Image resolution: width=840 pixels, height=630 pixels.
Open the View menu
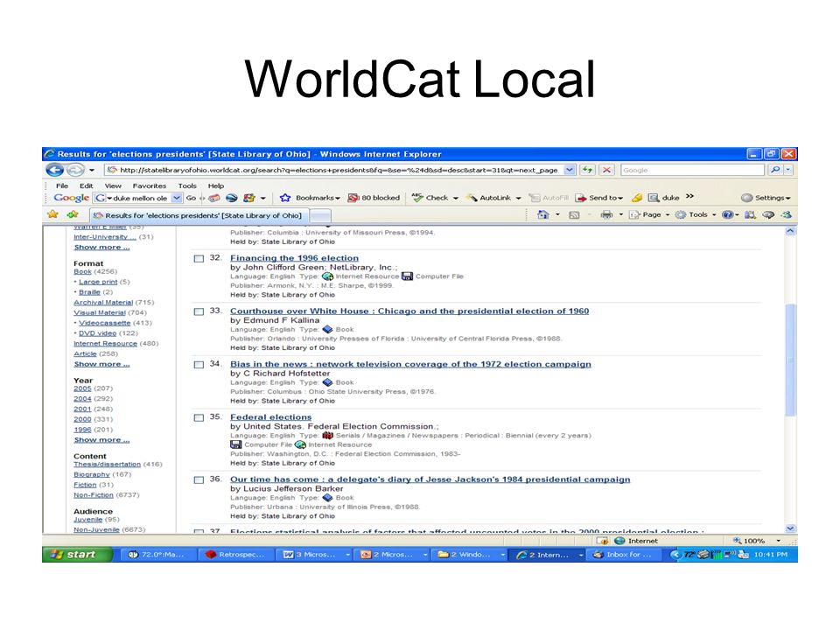point(113,185)
